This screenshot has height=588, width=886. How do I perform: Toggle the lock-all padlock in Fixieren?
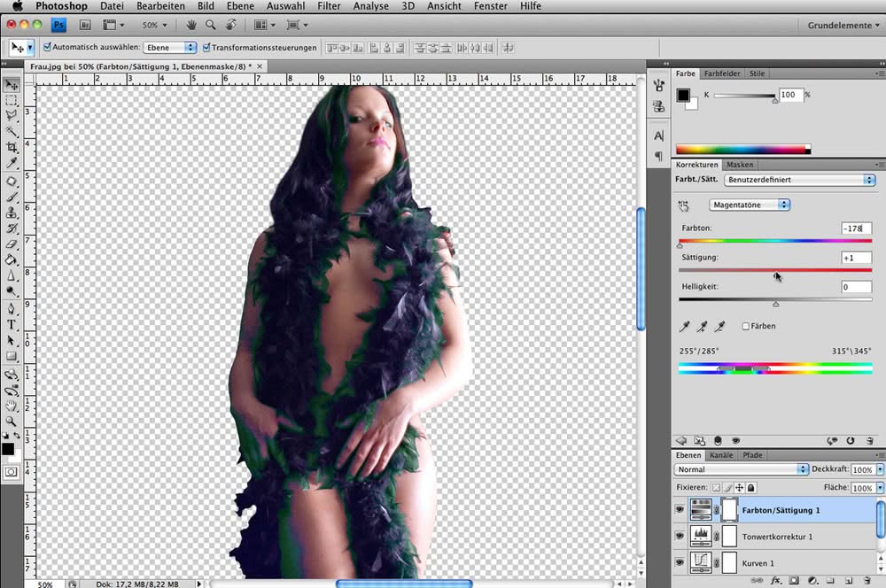[751, 487]
